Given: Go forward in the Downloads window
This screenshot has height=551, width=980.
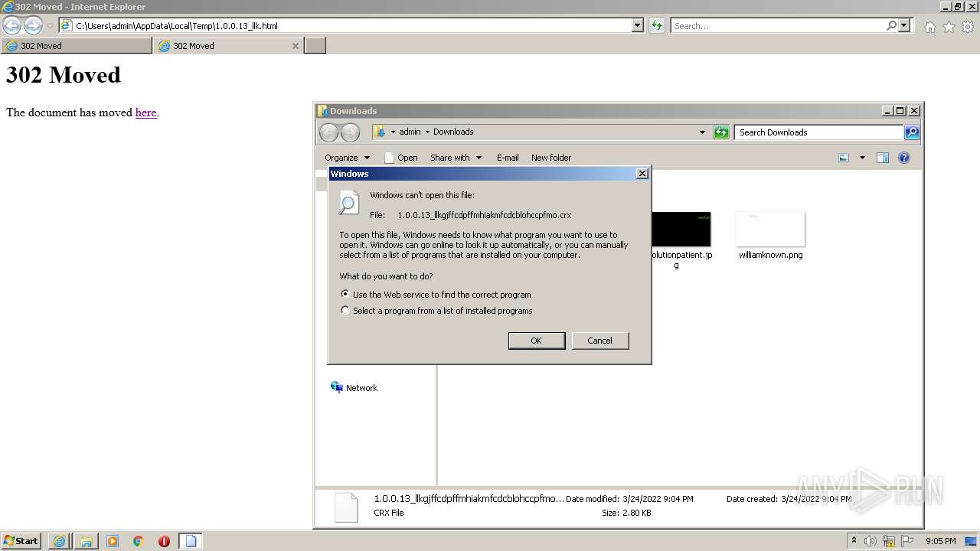Looking at the screenshot, I should (350, 132).
